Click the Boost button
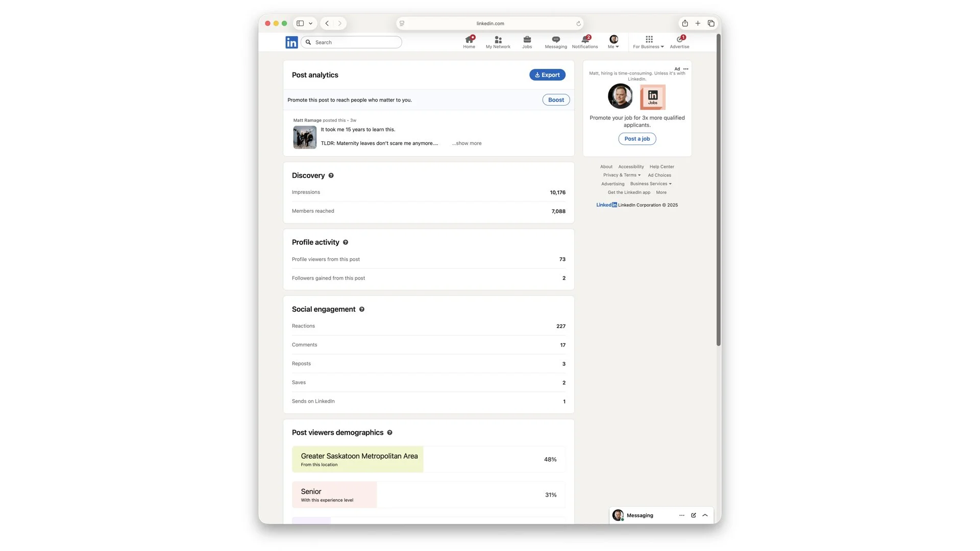This screenshot has width=980, height=551. [x=556, y=100]
